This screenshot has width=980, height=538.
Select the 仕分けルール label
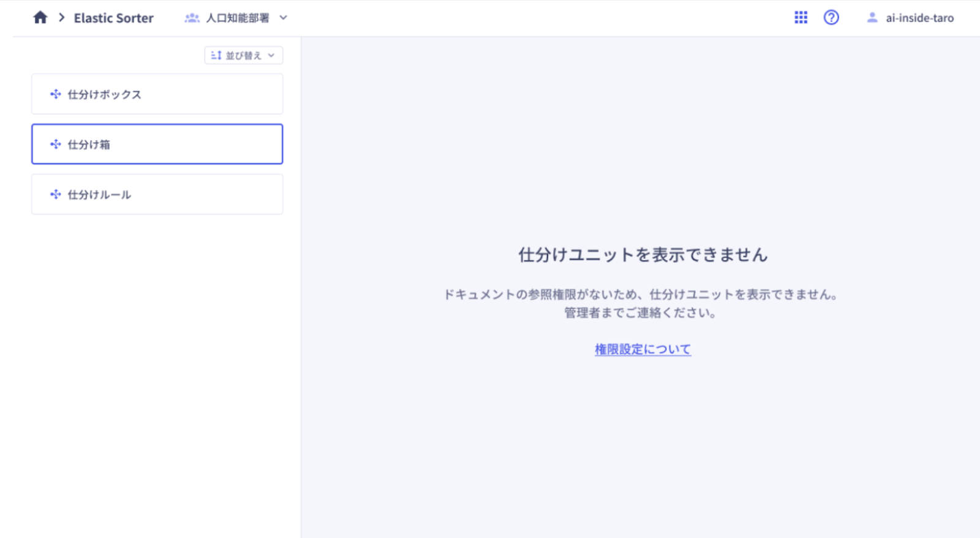[x=99, y=195]
